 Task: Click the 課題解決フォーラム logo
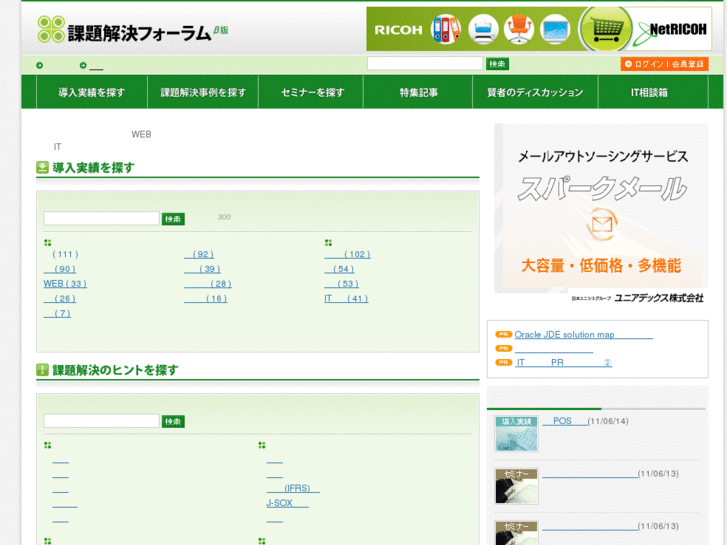click(125, 30)
